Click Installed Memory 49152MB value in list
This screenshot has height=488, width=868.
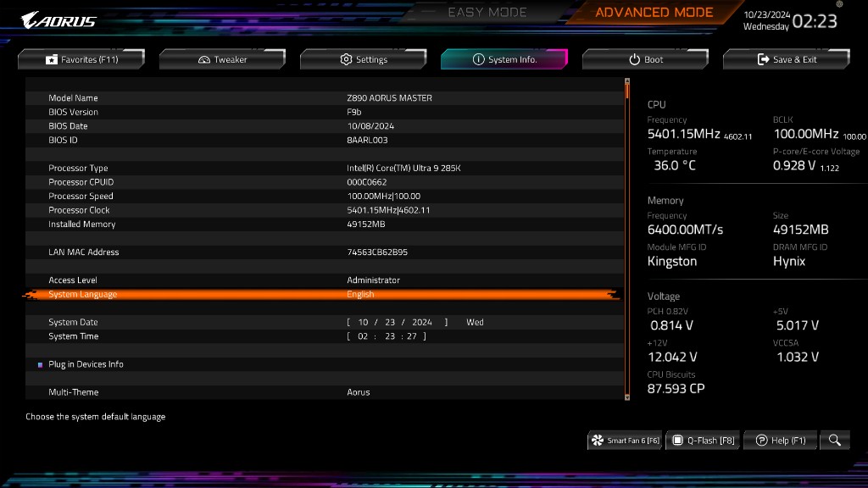tap(366, 224)
